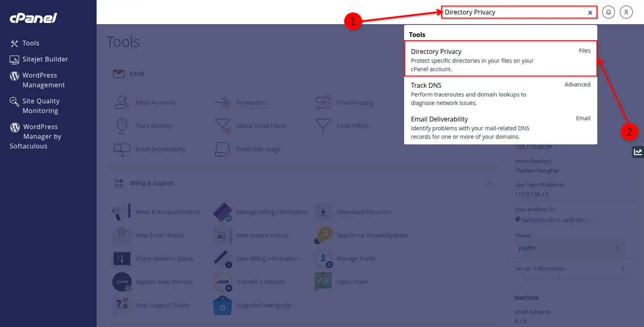Screen dimensions: 644x327
Task: Click the Home Directory path /home/chunghie
Action: click(537, 171)
